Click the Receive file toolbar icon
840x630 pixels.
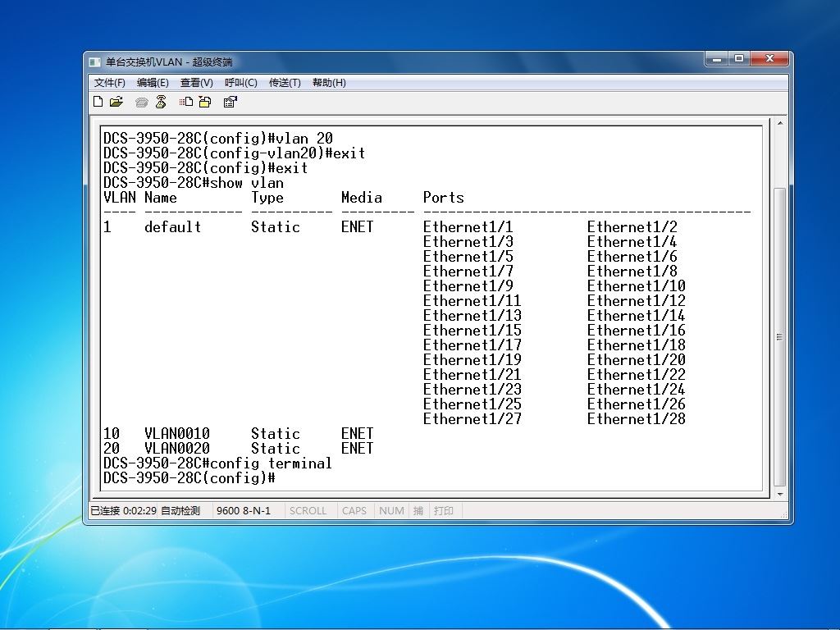pos(205,102)
